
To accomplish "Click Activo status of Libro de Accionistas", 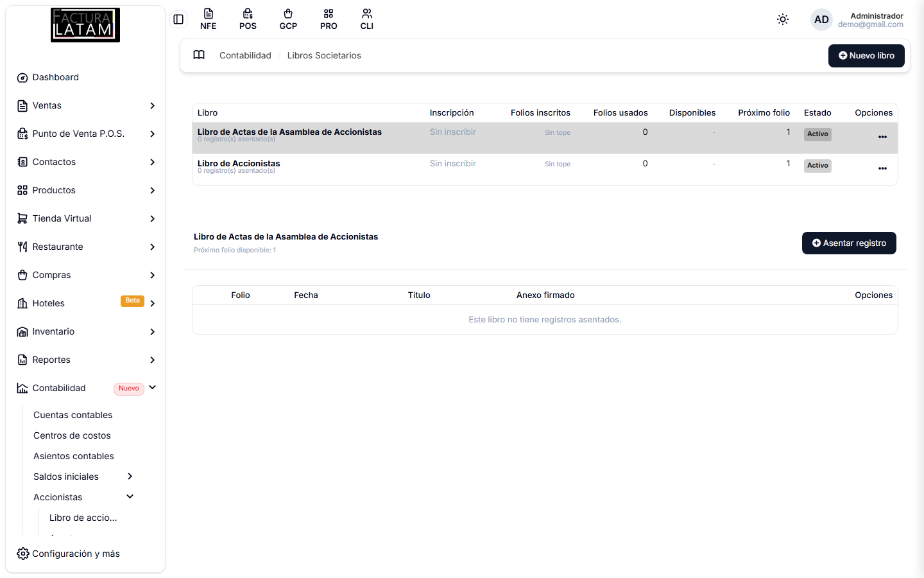I will (817, 166).
